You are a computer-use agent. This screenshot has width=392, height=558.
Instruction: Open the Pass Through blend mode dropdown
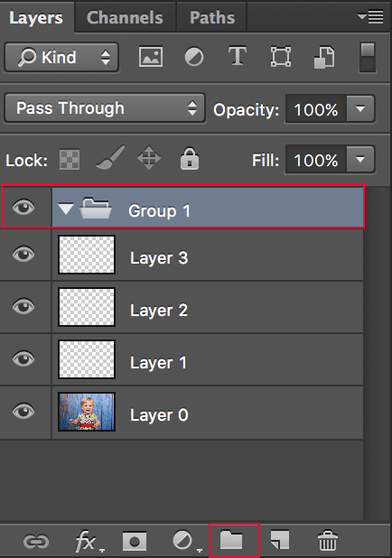(105, 108)
